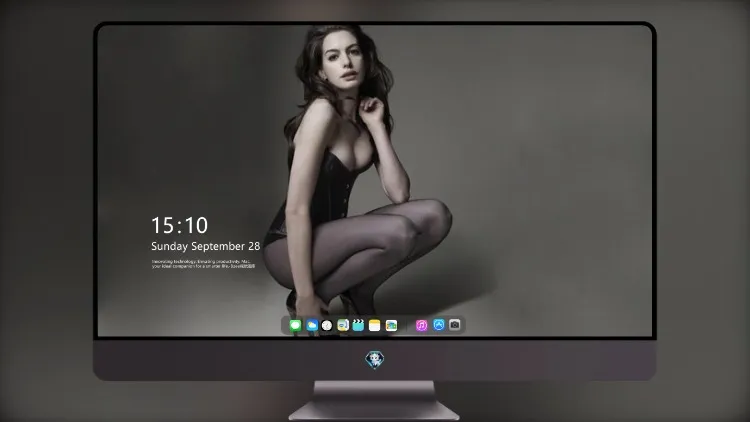Open the blue App Store dock icon

tap(439, 325)
